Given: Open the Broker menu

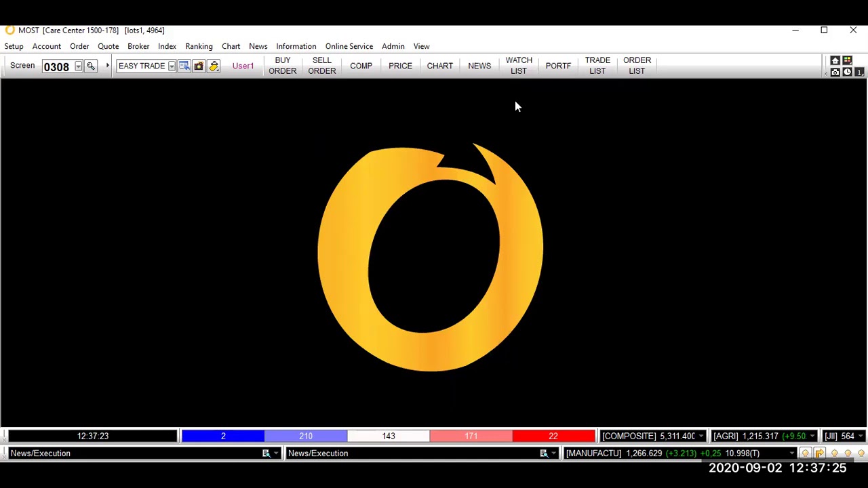Looking at the screenshot, I should tap(138, 46).
